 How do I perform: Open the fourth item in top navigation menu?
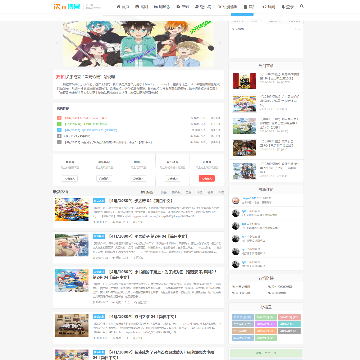182,7
